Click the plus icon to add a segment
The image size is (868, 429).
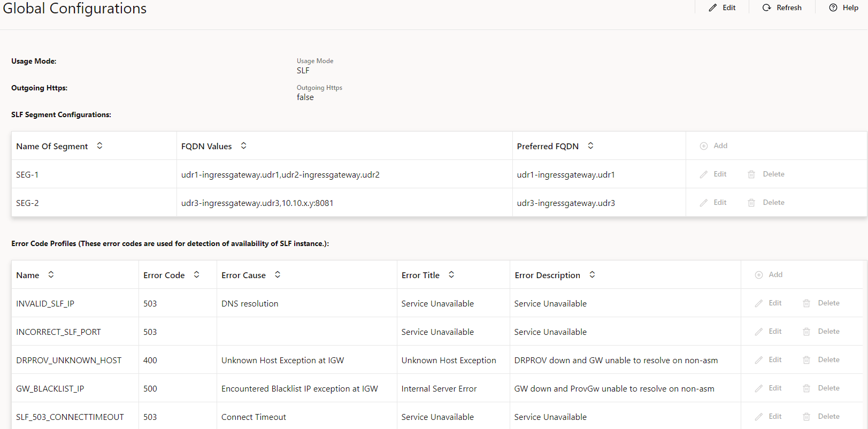pyautogui.click(x=704, y=146)
